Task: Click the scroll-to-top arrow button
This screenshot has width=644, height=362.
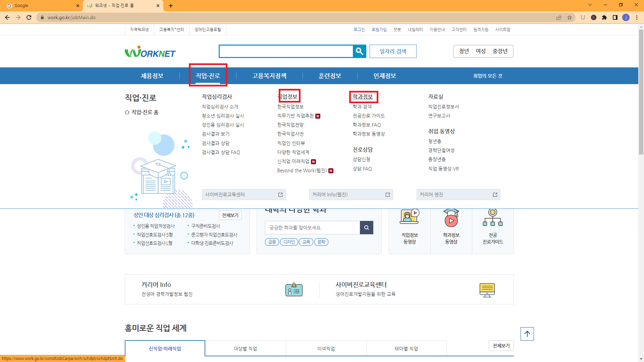Action: point(527,334)
